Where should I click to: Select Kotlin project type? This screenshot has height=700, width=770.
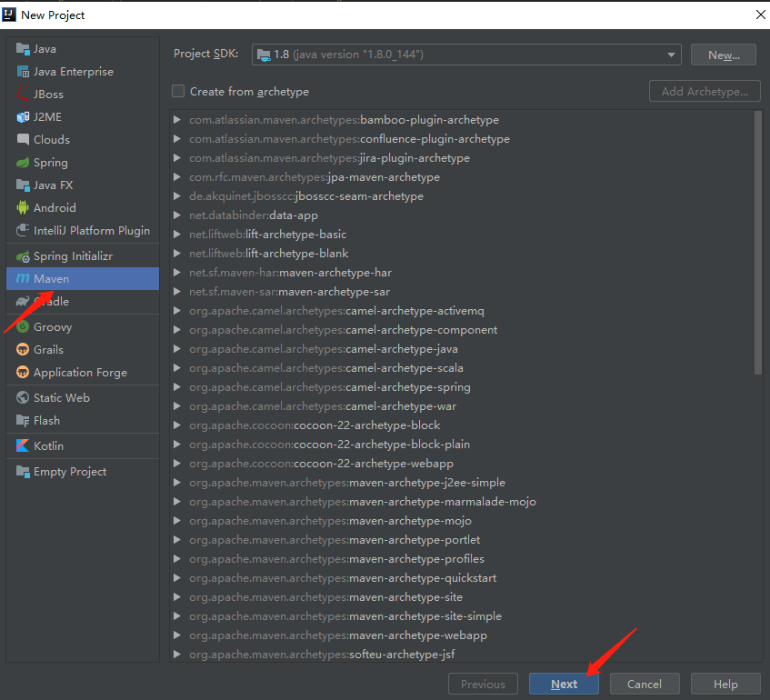(x=83, y=445)
